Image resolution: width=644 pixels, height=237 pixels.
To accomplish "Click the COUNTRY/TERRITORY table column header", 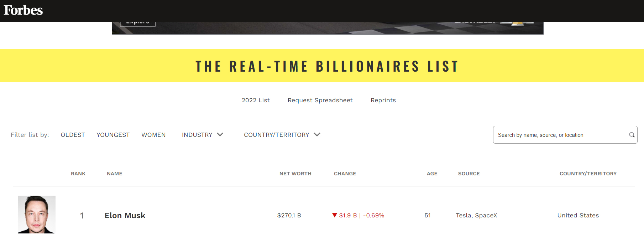I will 588,174.
